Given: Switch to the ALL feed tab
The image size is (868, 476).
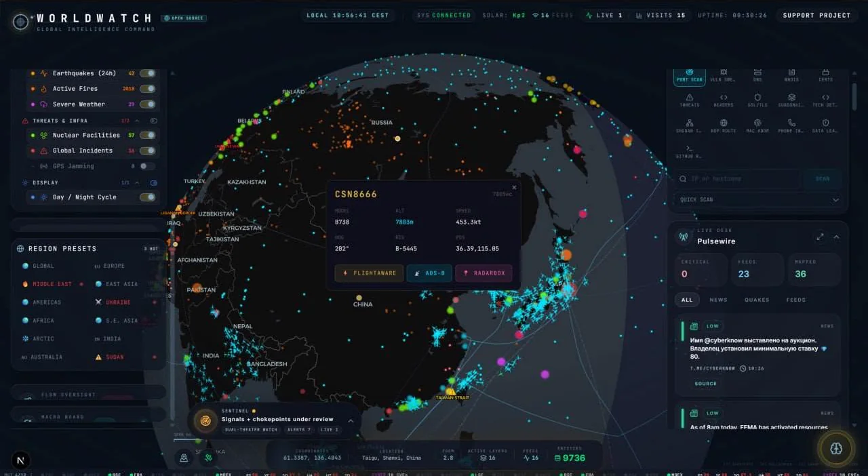Looking at the screenshot, I should (x=687, y=300).
